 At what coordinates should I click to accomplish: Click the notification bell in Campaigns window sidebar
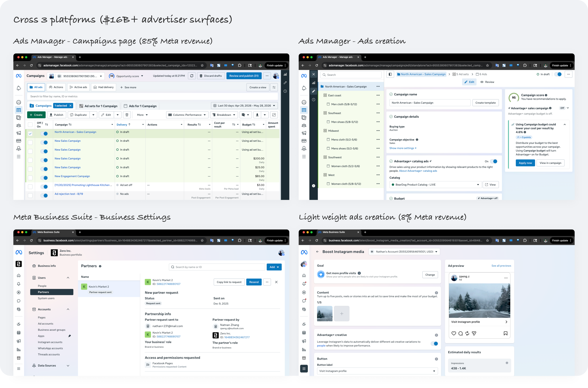tap(19, 88)
